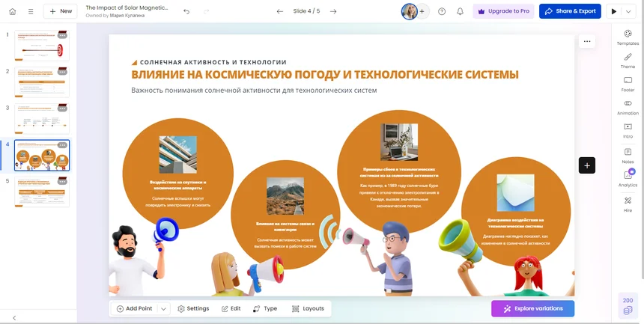Image resolution: width=644 pixels, height=324 pixels.
Task: Open the Templates panel
Action: pos(628,37)
